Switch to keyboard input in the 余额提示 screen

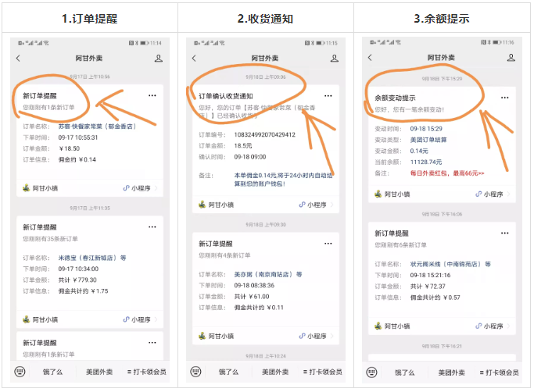(371, 372)
